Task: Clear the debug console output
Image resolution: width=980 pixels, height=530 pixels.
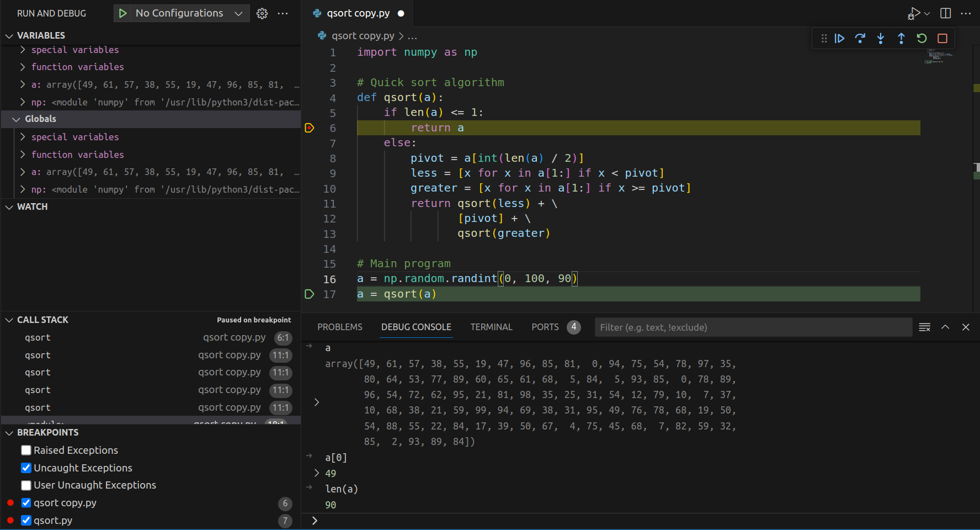Action: coord(924,327)
